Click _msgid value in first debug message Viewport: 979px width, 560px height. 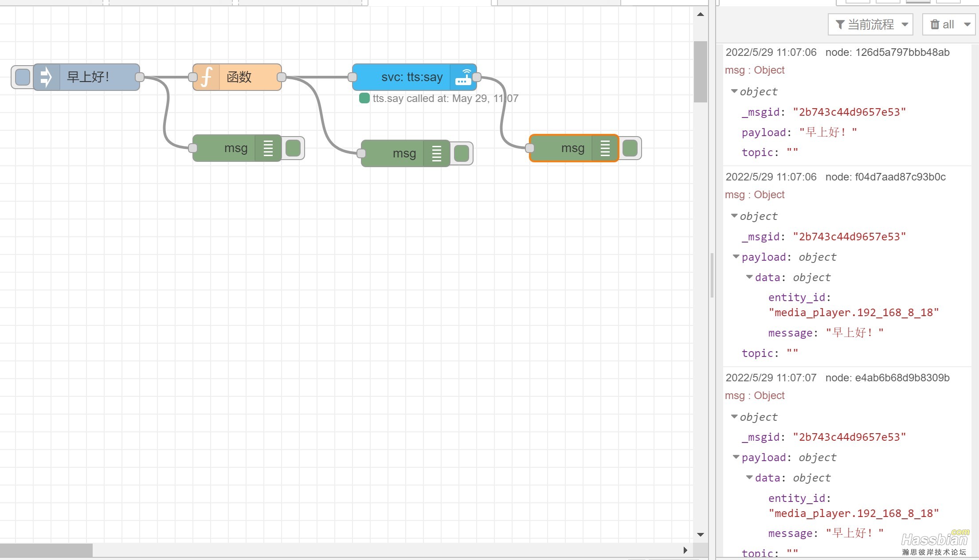click(x=849, y=112)
